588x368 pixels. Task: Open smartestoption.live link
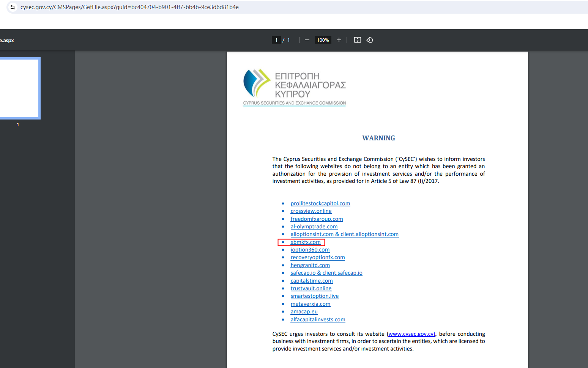click(x=315, y=296)
